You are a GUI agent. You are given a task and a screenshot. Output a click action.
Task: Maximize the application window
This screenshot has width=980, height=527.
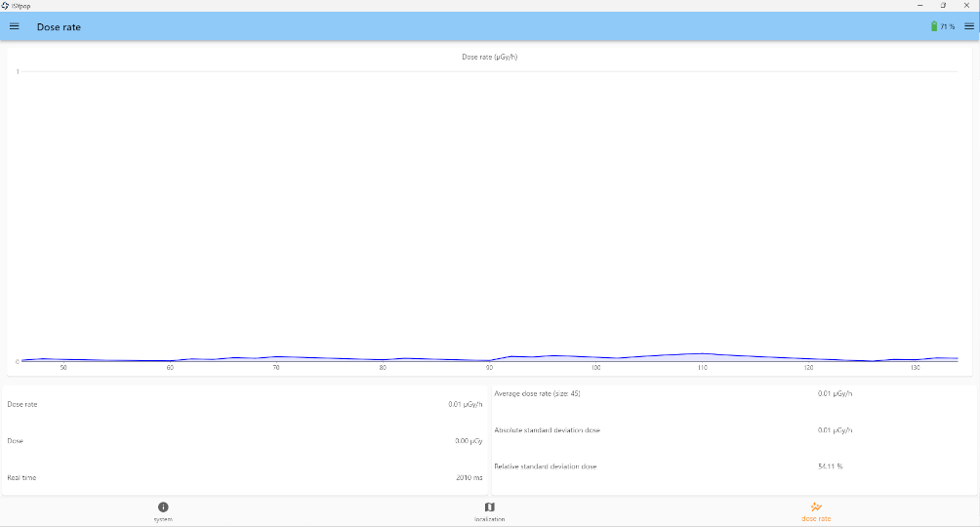(x=943, y=5)
